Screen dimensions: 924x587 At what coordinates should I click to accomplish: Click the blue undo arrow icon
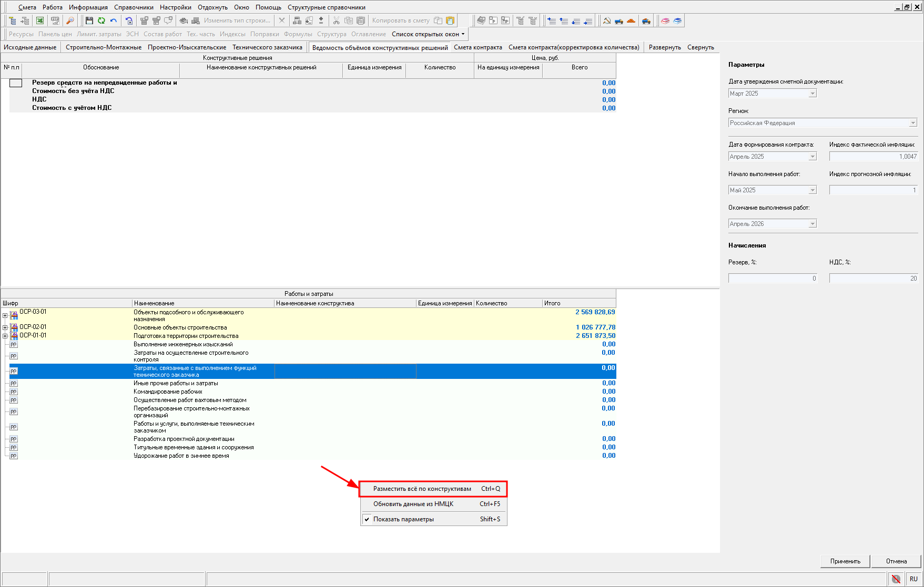point(113,20)
